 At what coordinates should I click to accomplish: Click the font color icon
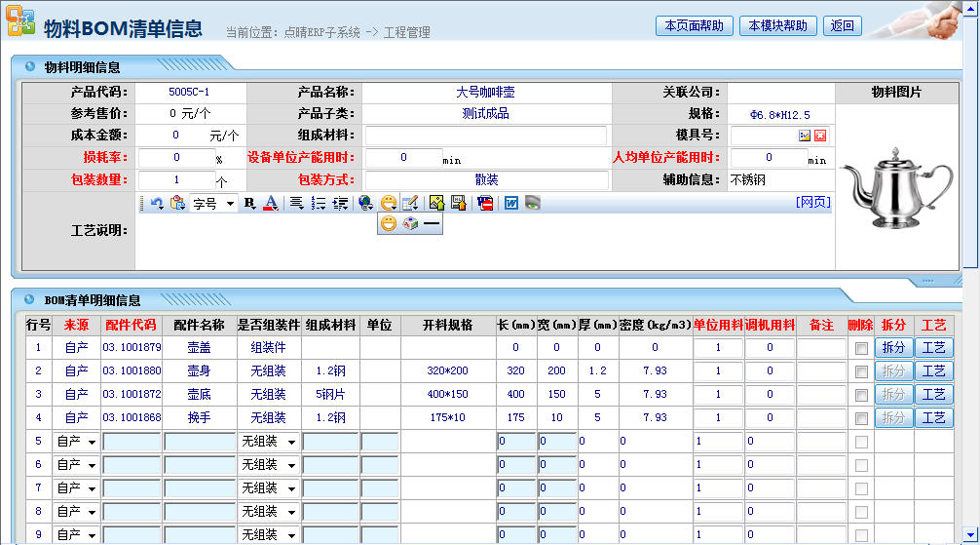pyautogui.click(x=271, y=203)
